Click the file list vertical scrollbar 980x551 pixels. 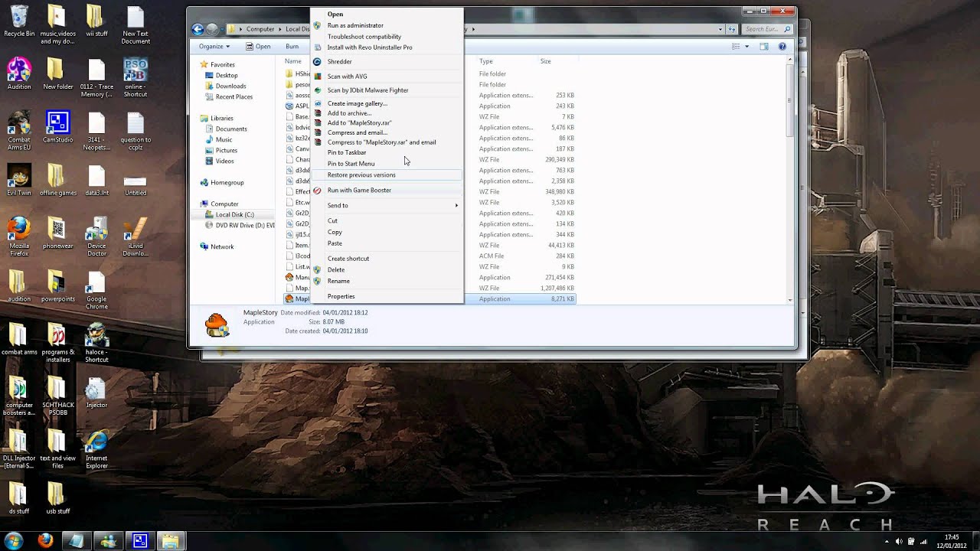click(x=790, y=180)
